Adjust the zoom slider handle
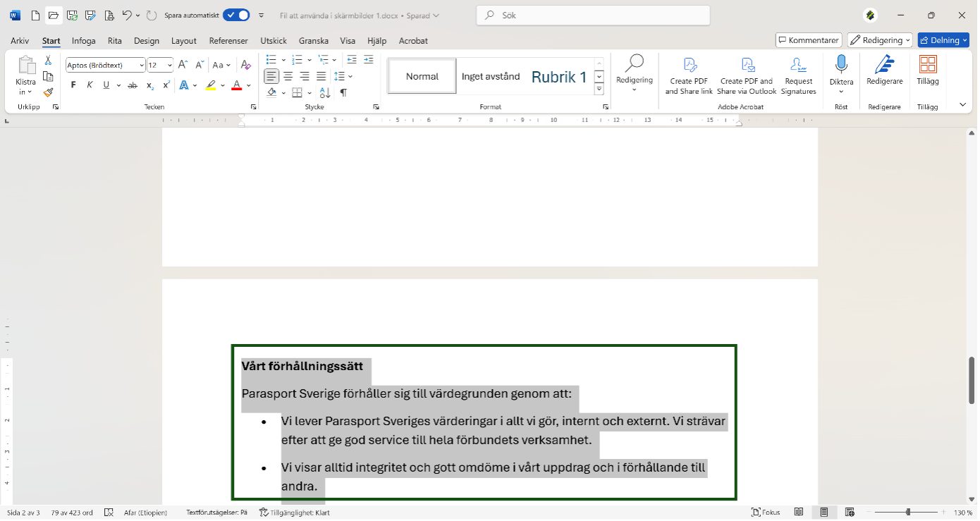The width and height of the screenshot is (980, 521). [x=908, y=513]
